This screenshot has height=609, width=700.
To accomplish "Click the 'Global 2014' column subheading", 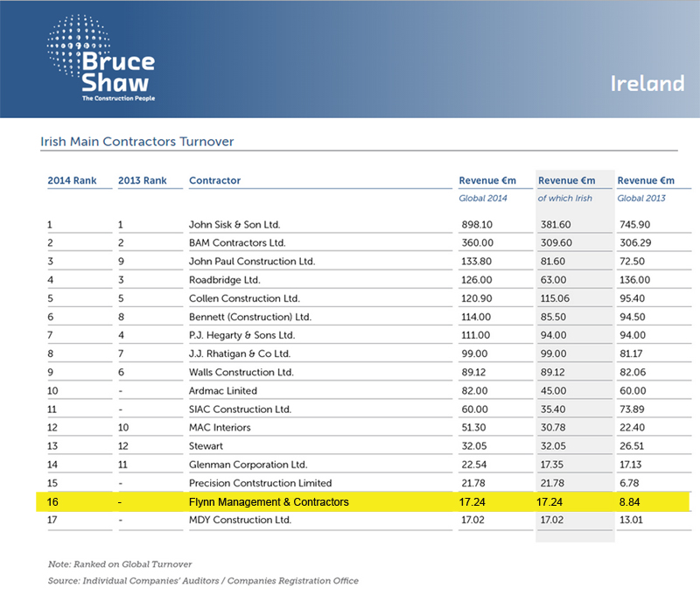I will pos(483,199).
